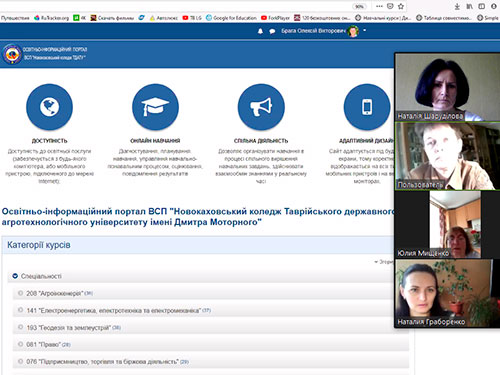The width and height of the screenshot is (500, 375).
Task: Click the ОНЛАЙН НАВЧАННЯ heading
Action: [155, 141]
